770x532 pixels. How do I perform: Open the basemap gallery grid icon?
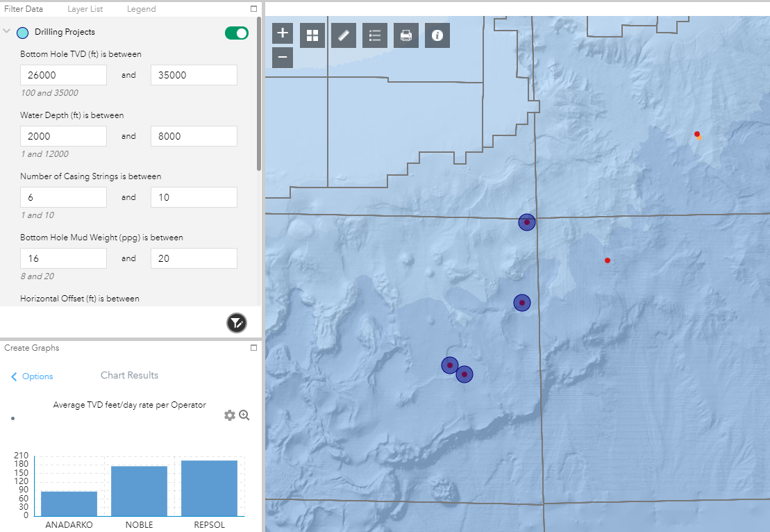(x=312, y=35)
